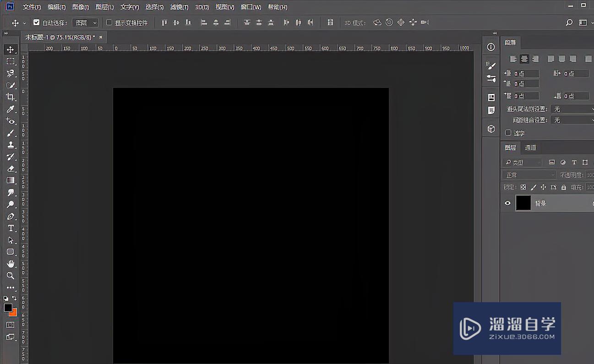Reset to default foreground and background colors
The height and width of the screenshot is (364, 594).
5,298
